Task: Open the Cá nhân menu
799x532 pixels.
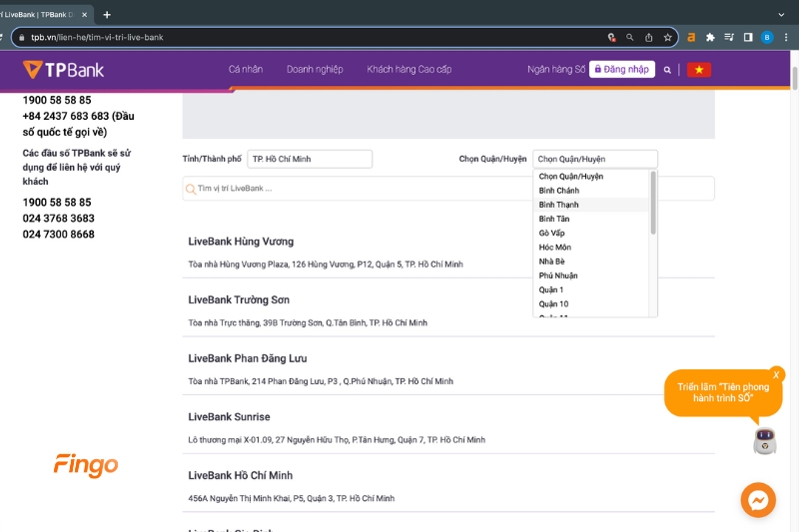Action: (x=246, y=69)
